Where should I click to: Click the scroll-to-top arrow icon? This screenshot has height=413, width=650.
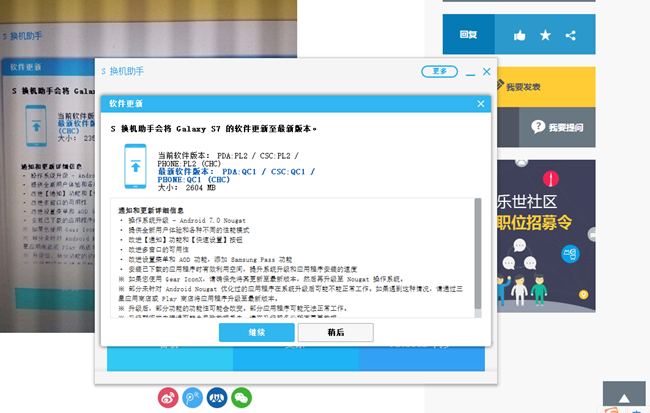point(627,395)
